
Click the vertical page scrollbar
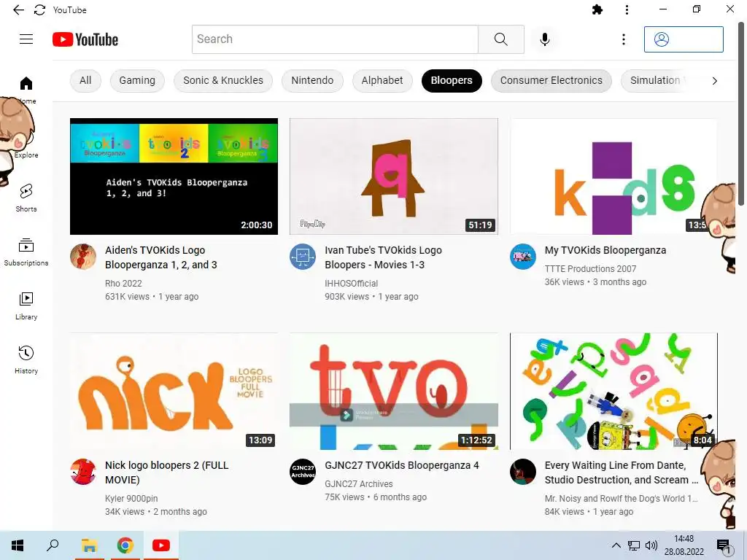click(741, 114)
